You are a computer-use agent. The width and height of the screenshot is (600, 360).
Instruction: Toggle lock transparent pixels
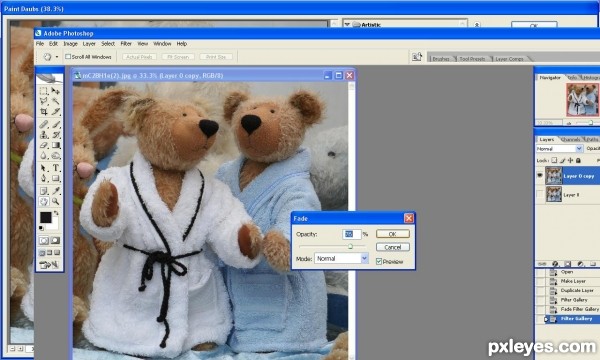tap(554, 160)
